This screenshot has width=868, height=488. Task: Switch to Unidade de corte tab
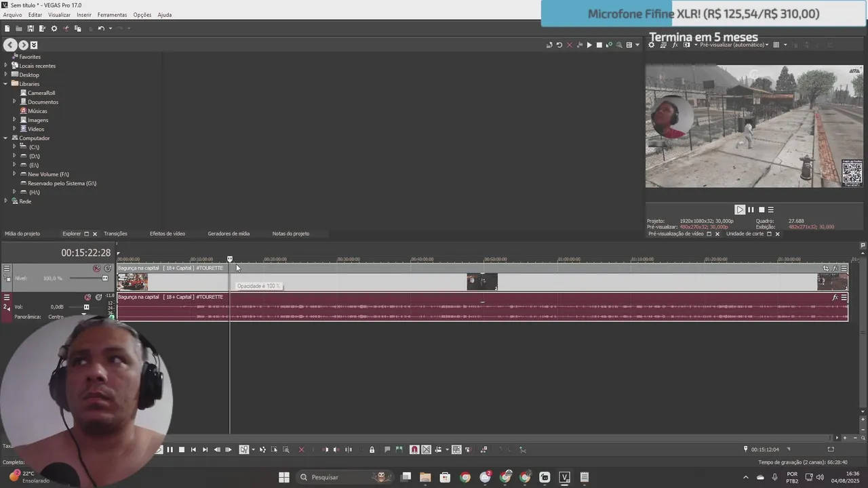[x=745, y=234]
